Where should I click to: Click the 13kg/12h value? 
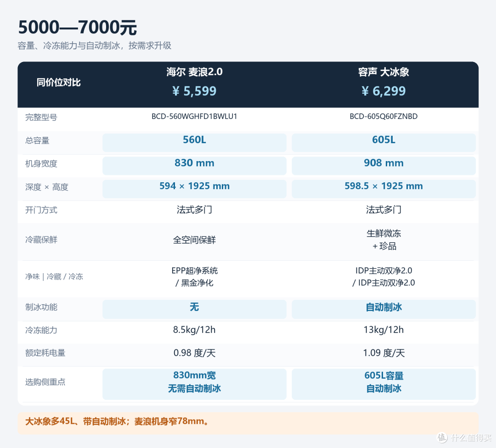pyautogui.click(x=383, y=330)
